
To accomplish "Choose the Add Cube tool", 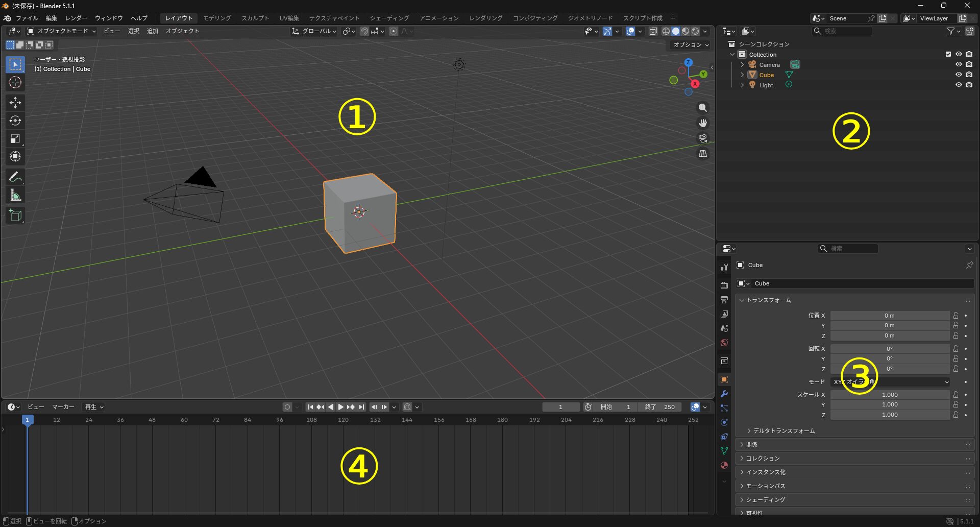I will [x=15, y=215].
